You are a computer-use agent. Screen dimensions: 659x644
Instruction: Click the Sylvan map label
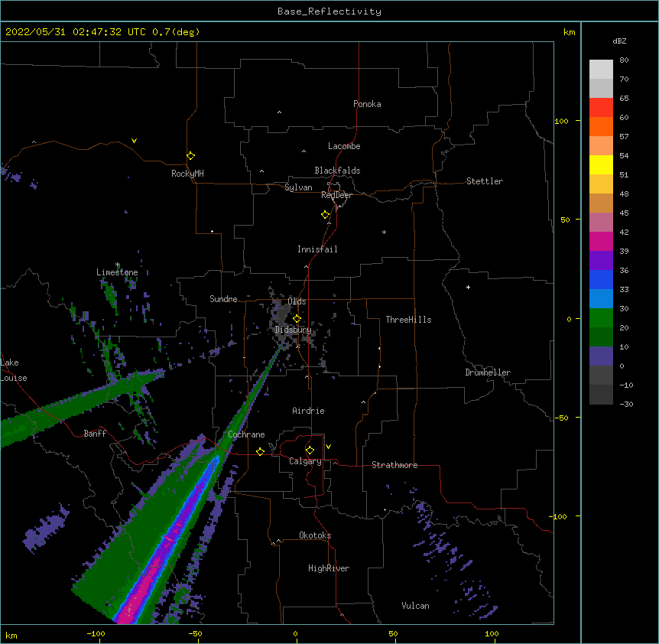(298, 187)
